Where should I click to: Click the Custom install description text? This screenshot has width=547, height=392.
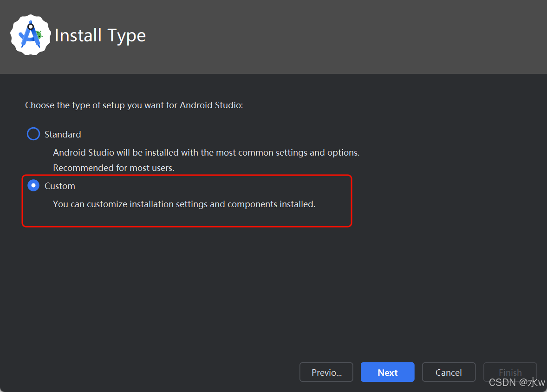click(x=184, y=204)
